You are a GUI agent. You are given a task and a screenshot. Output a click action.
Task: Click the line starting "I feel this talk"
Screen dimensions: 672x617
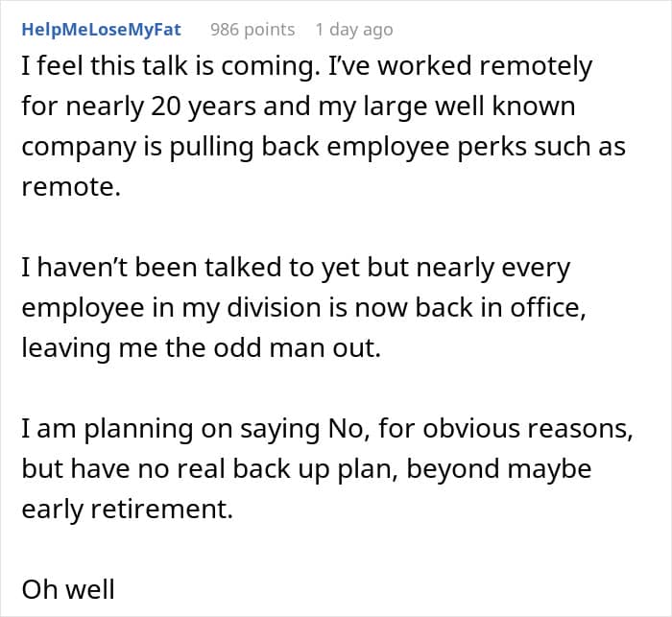307,67
